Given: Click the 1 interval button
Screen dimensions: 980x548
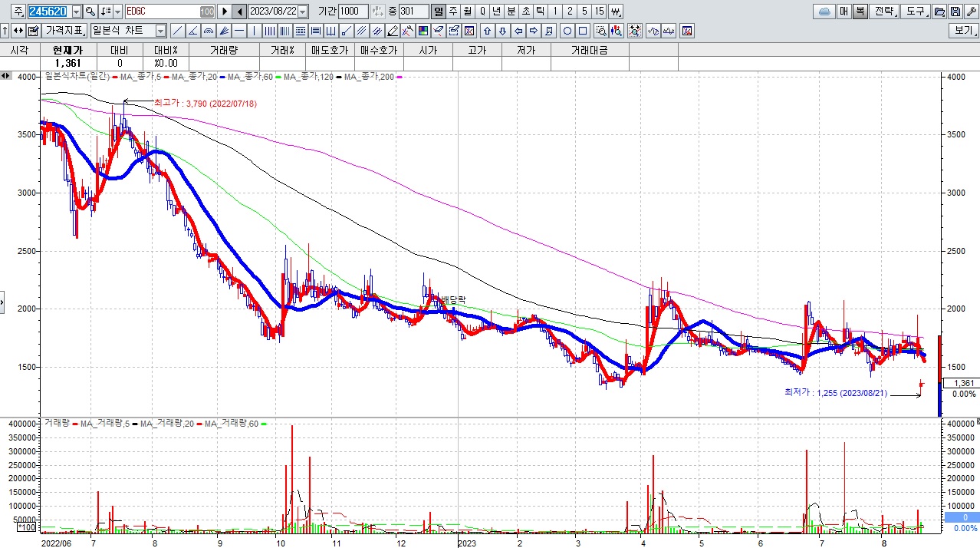Looking at the screenshot, I should click(554, 12).
